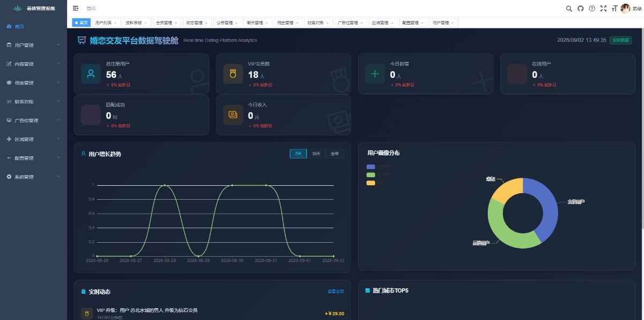Click the 财务对账 sidebar icon
Viewport: 644px width, 320px height.
click(9, 101)
